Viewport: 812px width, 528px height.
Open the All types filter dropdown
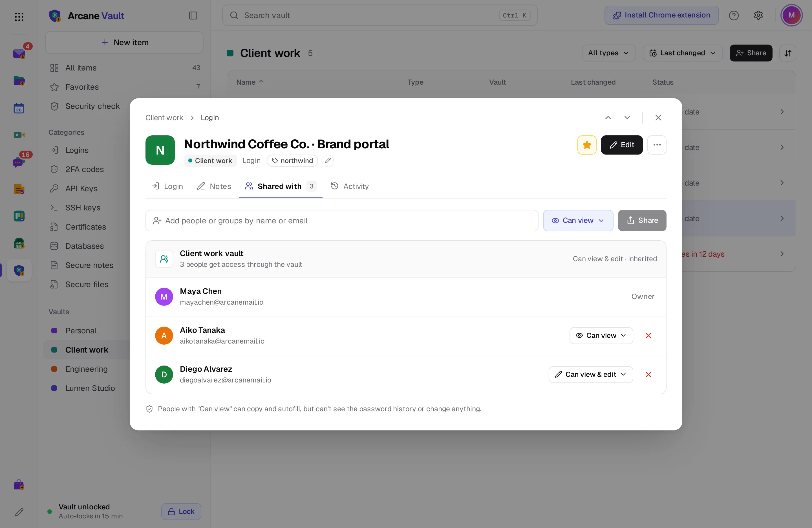(609, 53)
